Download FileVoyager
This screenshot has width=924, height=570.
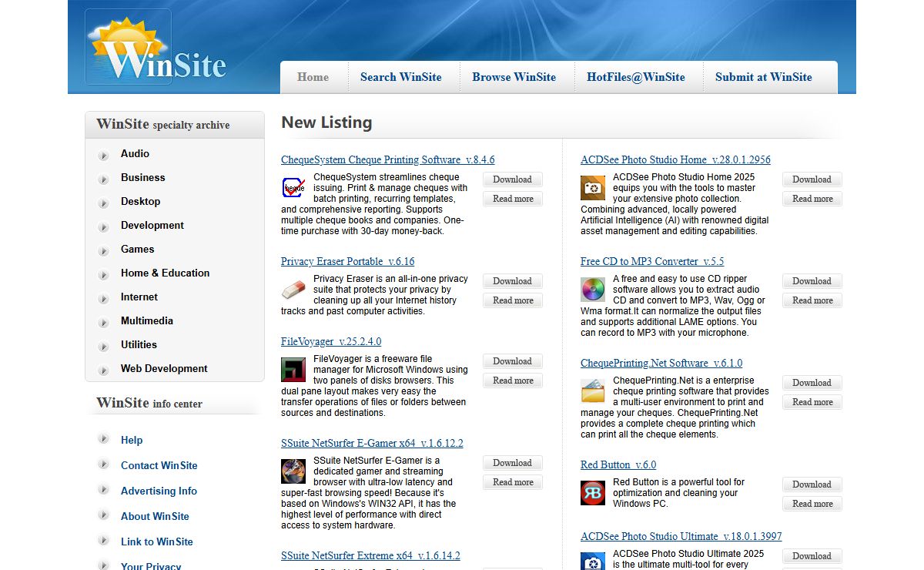[513, 361]
